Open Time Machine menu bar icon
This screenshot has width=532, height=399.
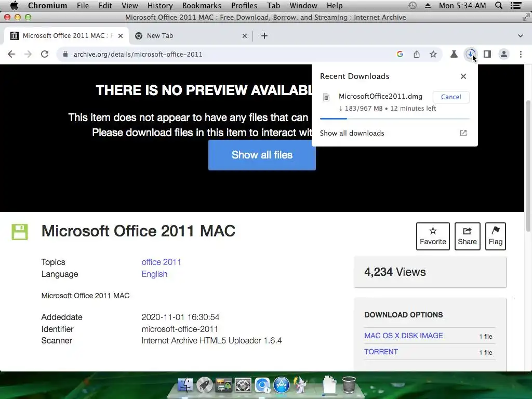pos(412,5)
